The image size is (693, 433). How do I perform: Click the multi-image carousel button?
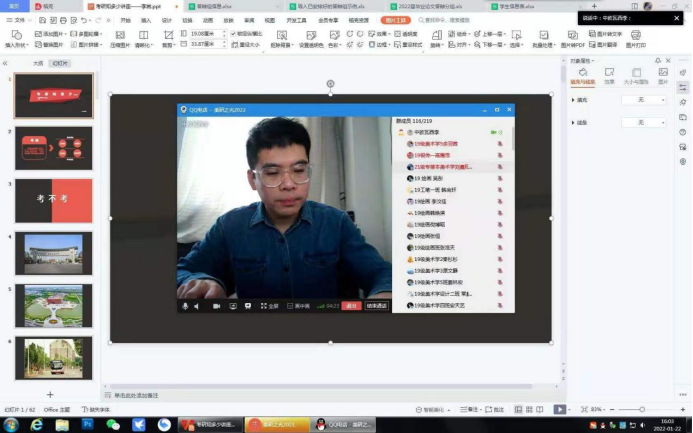pyautogui.click(x=85, y=34)
